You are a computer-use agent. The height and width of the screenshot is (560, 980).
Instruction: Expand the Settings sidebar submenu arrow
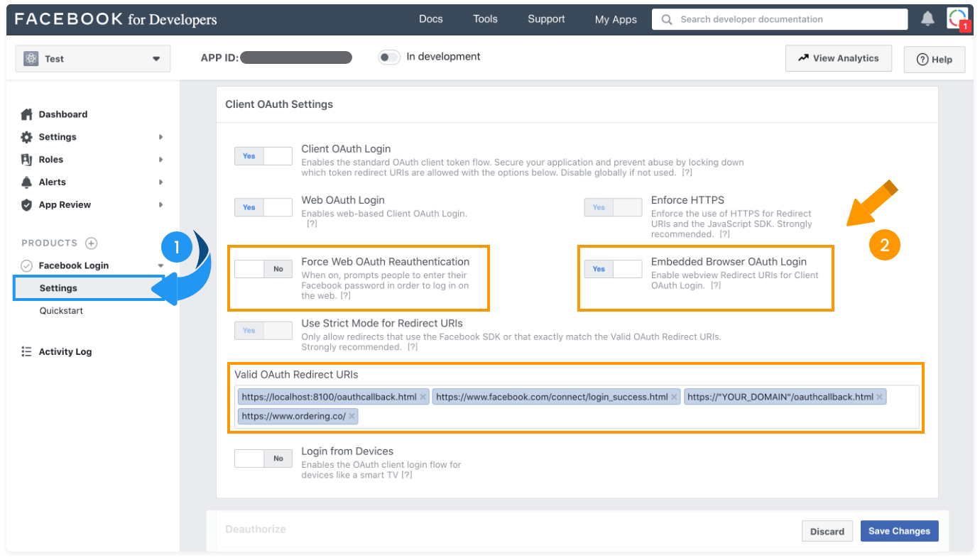(x=160, y=137)
